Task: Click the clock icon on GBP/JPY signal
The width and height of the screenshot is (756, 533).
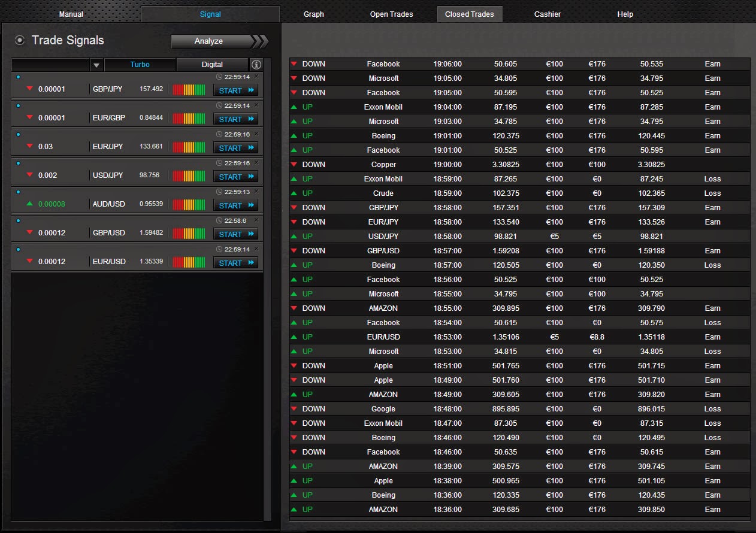Action: [219, 77]
